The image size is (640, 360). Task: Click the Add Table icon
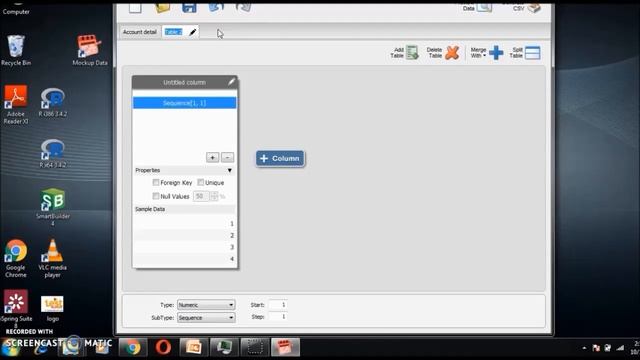tap(413, 52)
